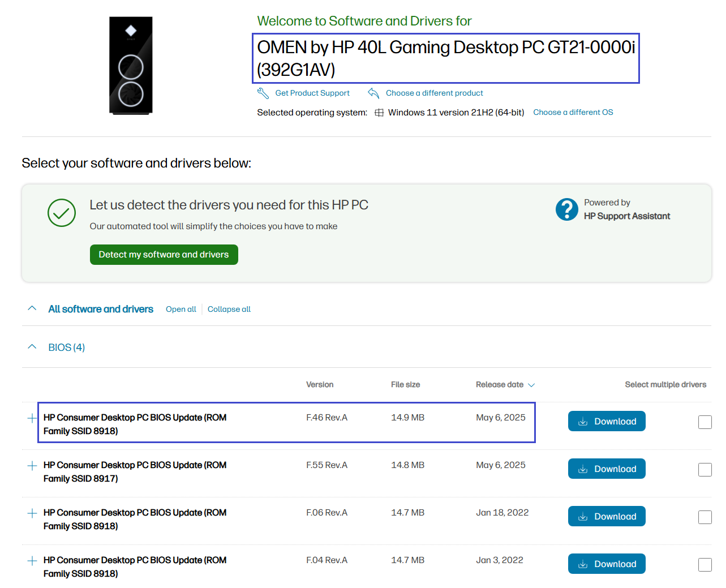Choose a different product link
This screenshot has width=726, height=588.
coord(435,93)
